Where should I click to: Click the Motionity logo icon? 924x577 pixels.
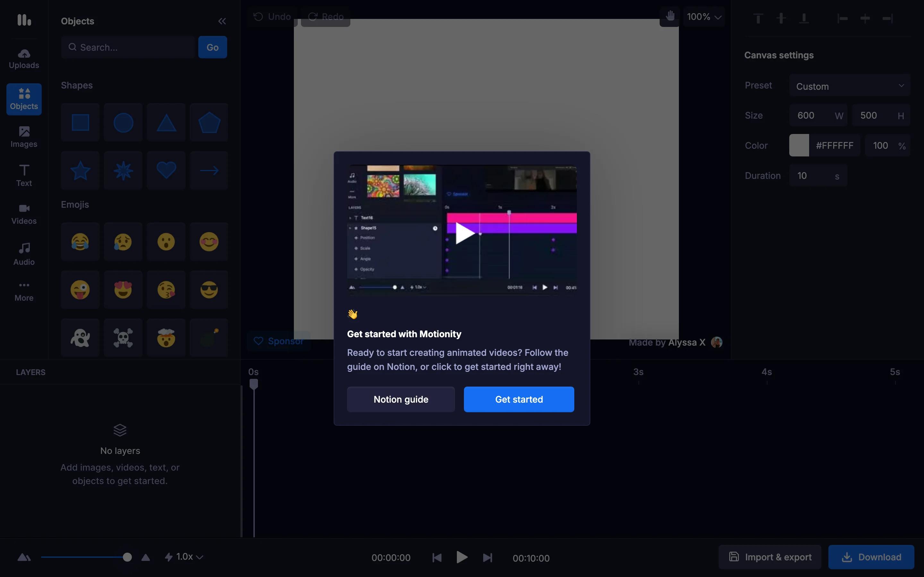click(x=24, y=20)
